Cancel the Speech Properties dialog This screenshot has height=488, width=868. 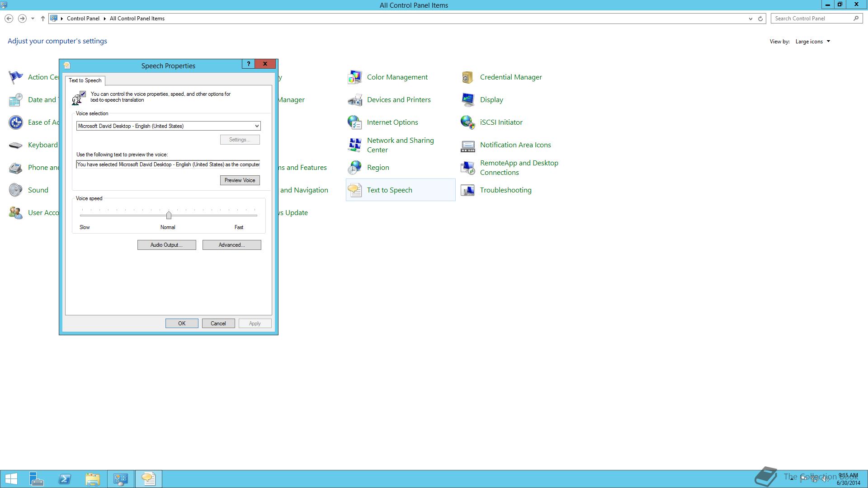point(218,324)
